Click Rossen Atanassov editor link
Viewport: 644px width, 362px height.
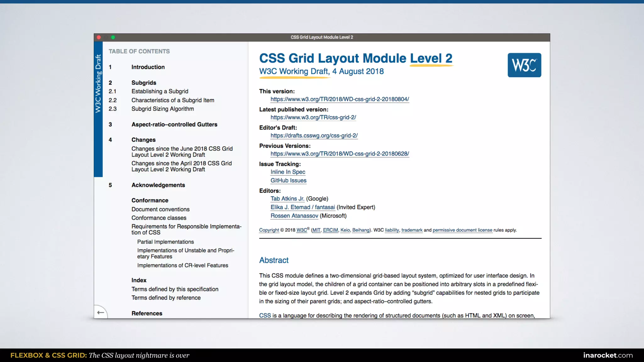click(x=294, y=216)
